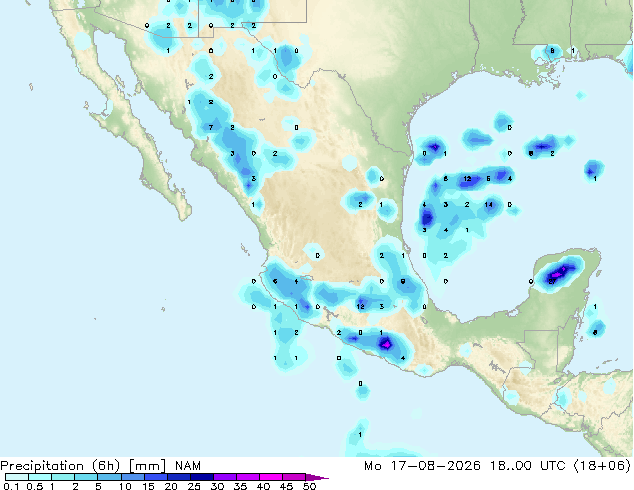Screen dimensions: 634x490
Task: Pick the 10–15 mm legend swatch
Action: click(132, 477)
